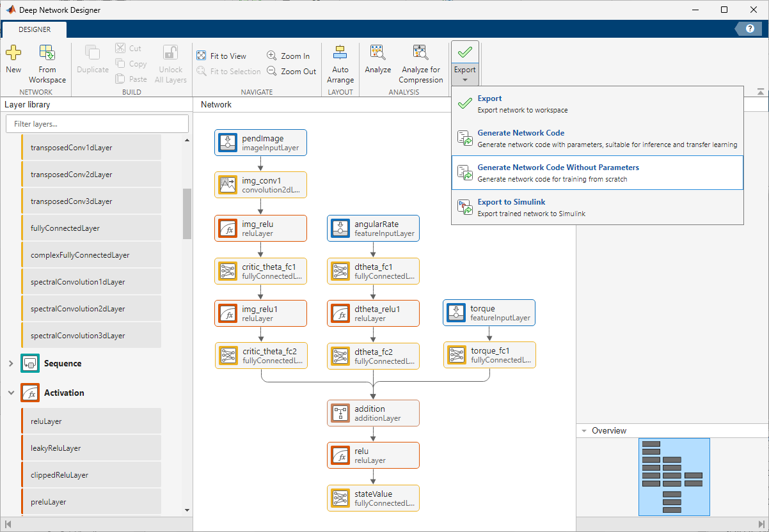Click the Export checkmark icon

[465, 53]
